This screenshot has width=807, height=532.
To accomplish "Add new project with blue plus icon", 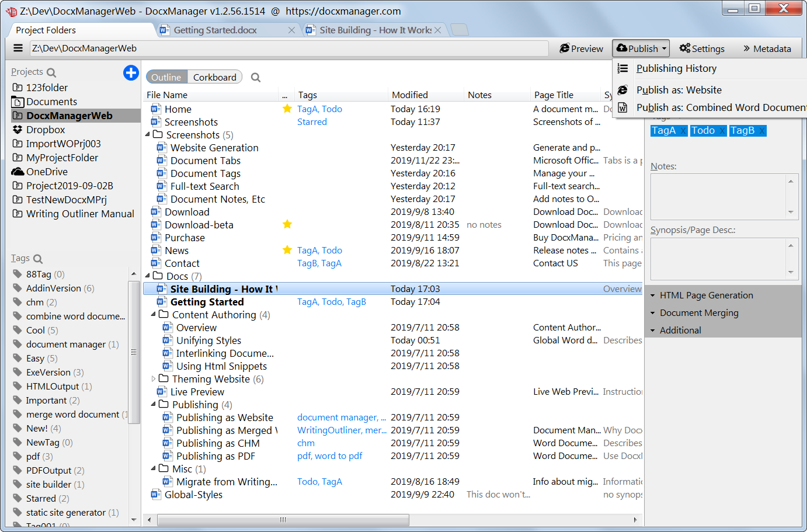I will [131, 73].
